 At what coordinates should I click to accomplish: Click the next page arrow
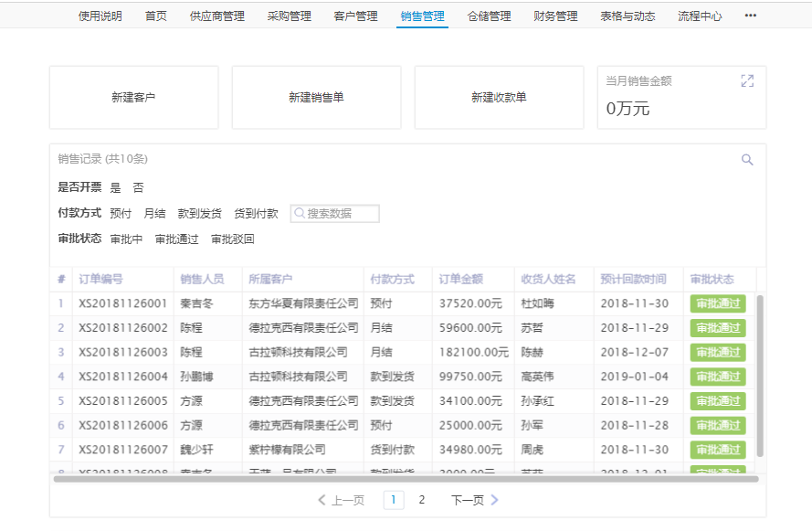[494, 500]
